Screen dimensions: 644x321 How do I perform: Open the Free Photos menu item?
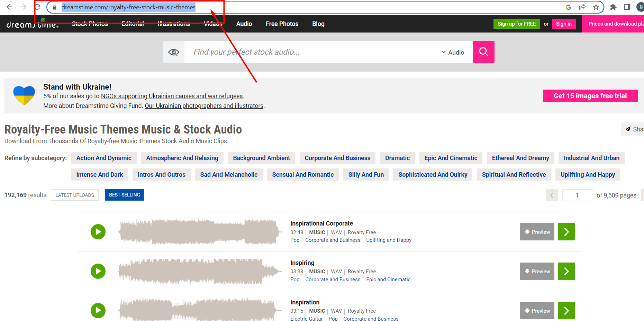(282, 24)
